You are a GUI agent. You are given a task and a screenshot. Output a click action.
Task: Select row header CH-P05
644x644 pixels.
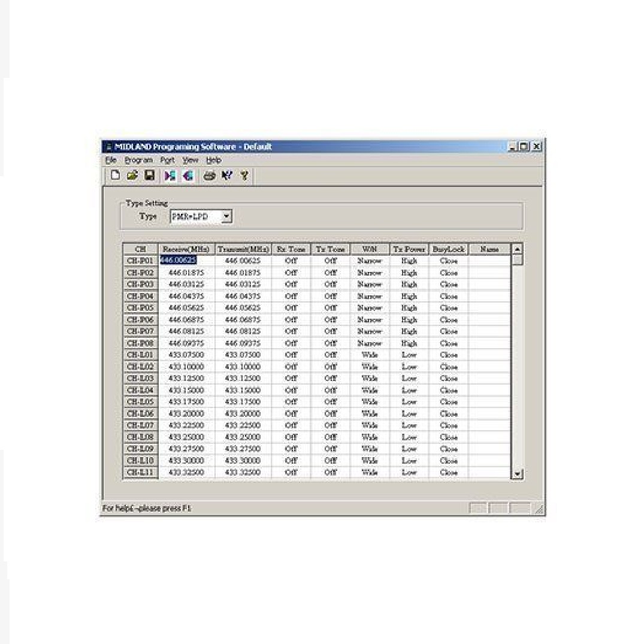pyautogui.click(x=140, y=308)
